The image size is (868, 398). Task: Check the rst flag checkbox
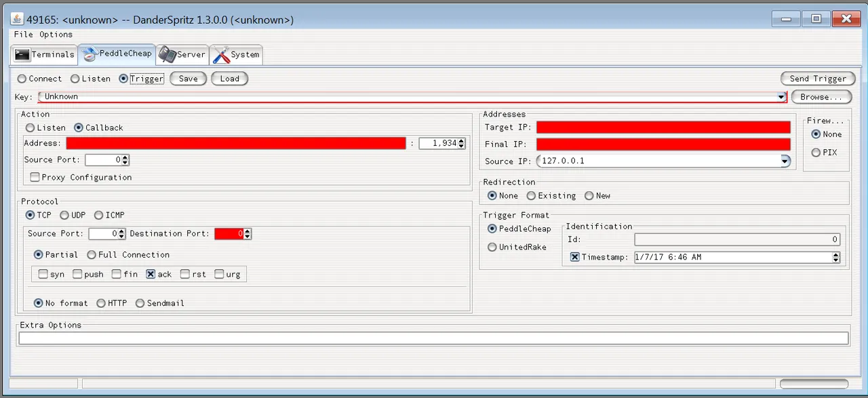coord(185,274)
